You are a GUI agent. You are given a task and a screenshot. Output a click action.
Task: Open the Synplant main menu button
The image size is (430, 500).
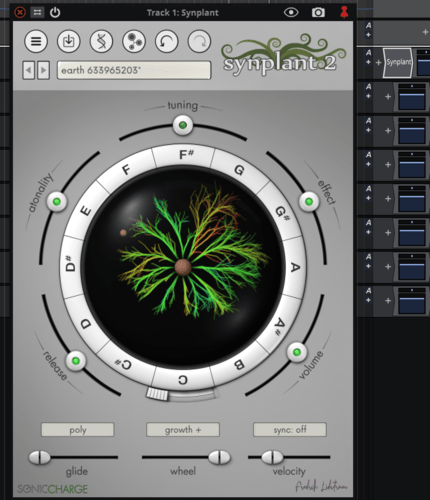pyautogui.click(x=36, y=42)
